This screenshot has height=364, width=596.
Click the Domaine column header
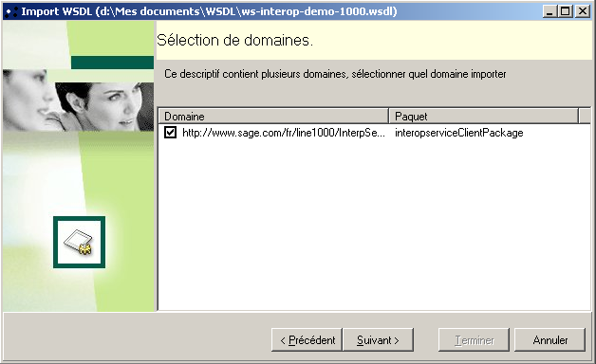[273, 117]
